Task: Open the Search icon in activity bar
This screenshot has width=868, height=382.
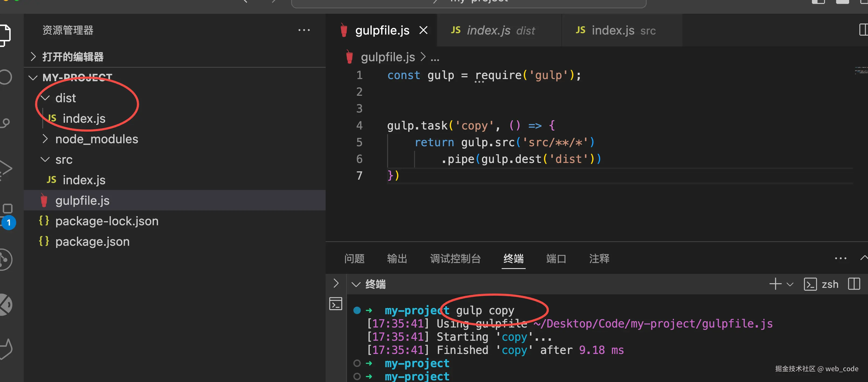Action: (5, 77)
